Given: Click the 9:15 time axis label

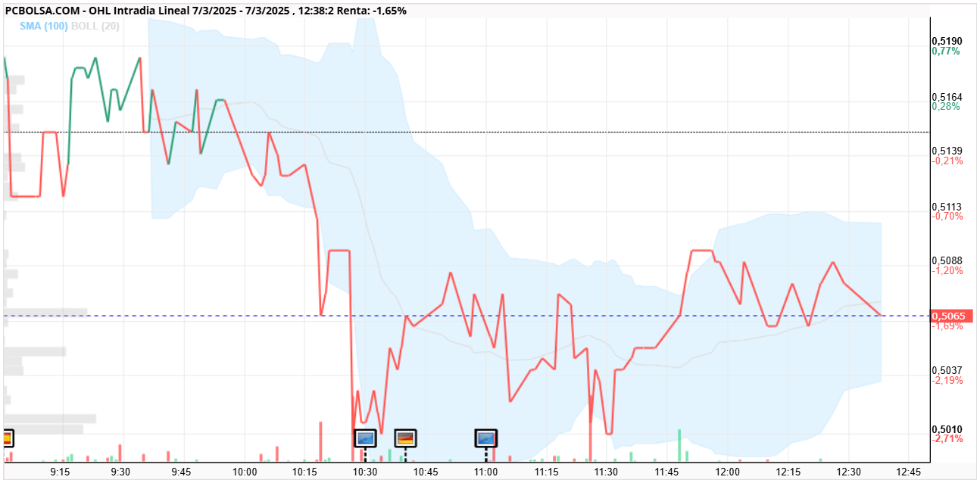Looking at the screenshot, I should (60, 472).
